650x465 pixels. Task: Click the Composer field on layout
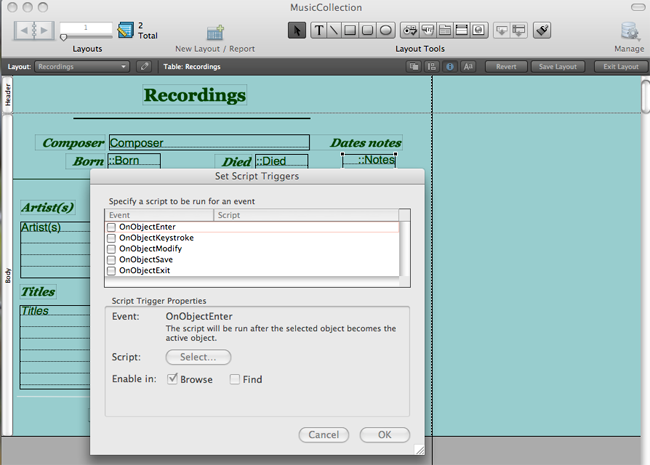click(209, 143)
